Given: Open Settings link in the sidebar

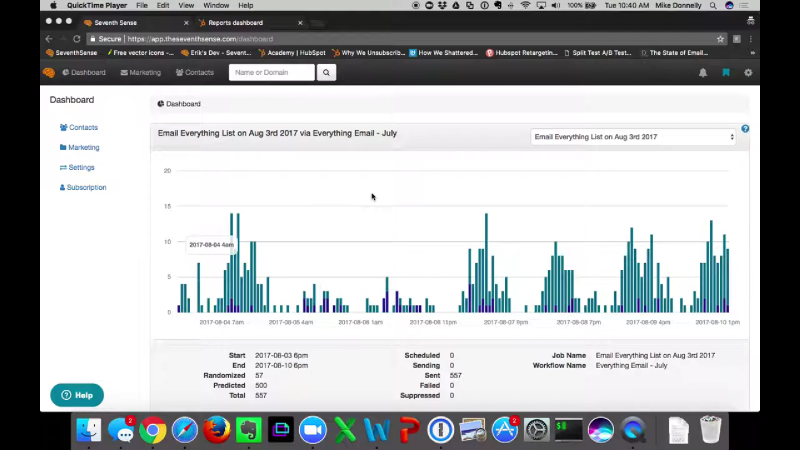Looking at the screenshot, I should [77, 167].
